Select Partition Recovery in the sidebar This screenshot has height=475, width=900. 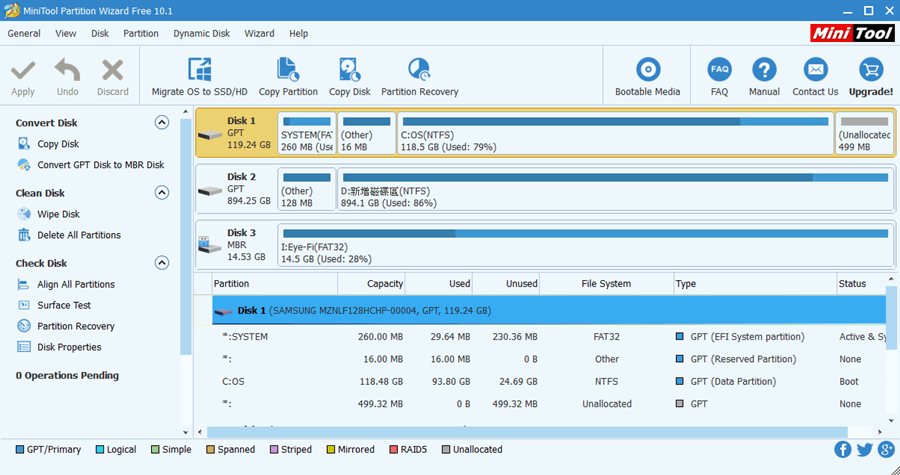(76, 326)
